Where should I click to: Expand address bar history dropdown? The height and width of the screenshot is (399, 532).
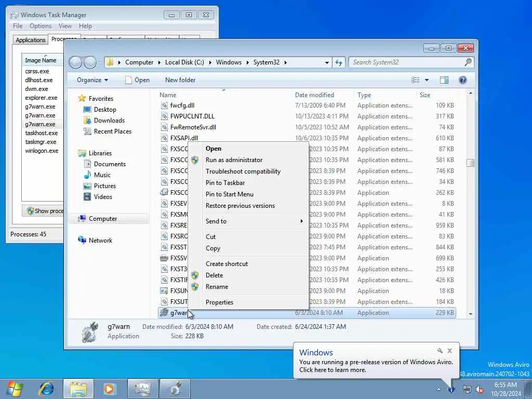click(327, 62)
